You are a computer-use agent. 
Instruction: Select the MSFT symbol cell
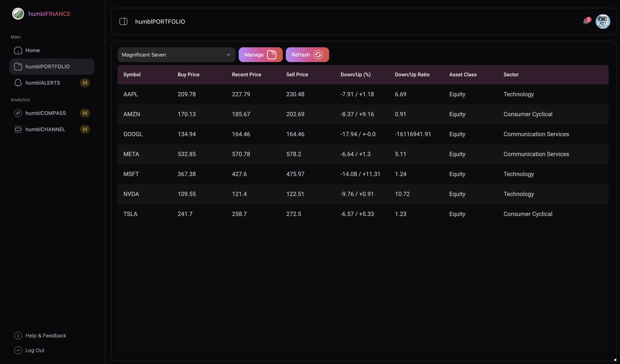[131, 174]
